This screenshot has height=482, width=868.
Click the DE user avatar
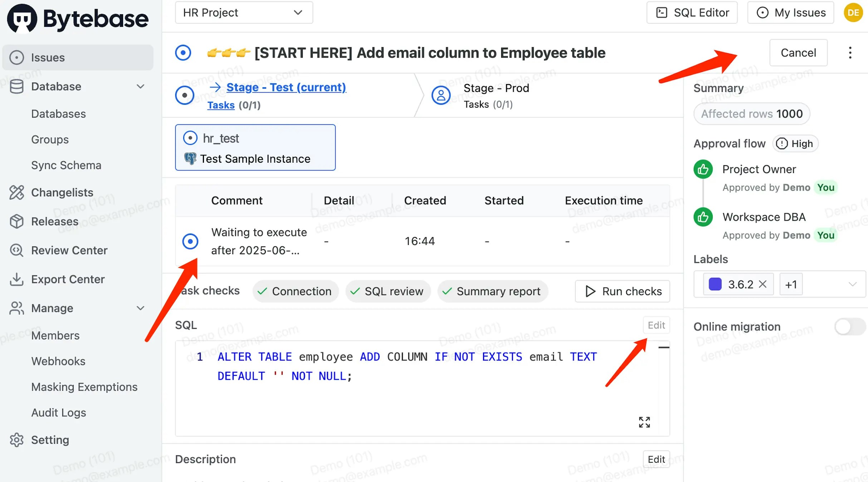pos(853,13)
